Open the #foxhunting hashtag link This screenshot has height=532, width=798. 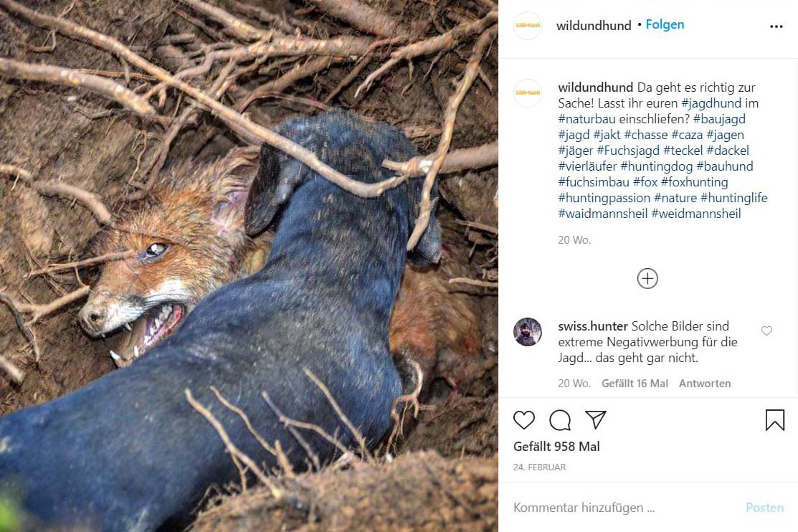694,182
